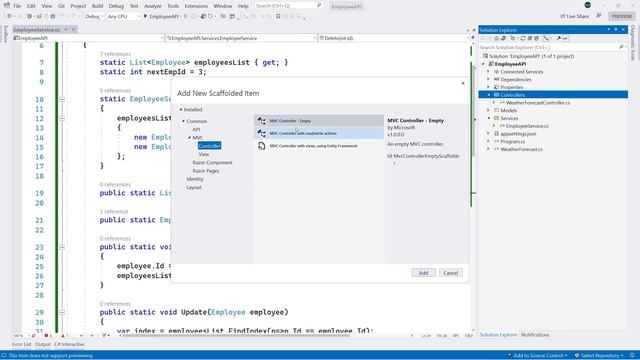Collapse the Update method at line 29
This screenshot has width=640, height=360.
(62, 312)
